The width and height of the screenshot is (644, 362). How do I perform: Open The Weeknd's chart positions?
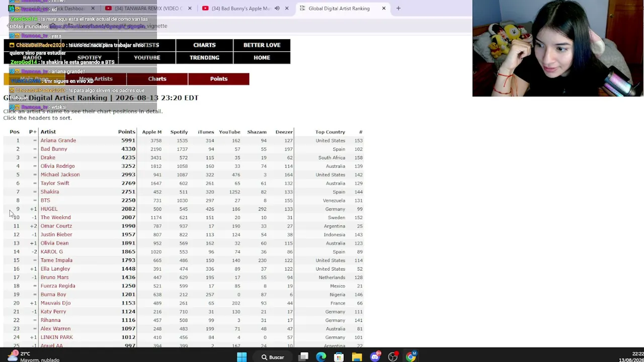[x=55, y=217]
